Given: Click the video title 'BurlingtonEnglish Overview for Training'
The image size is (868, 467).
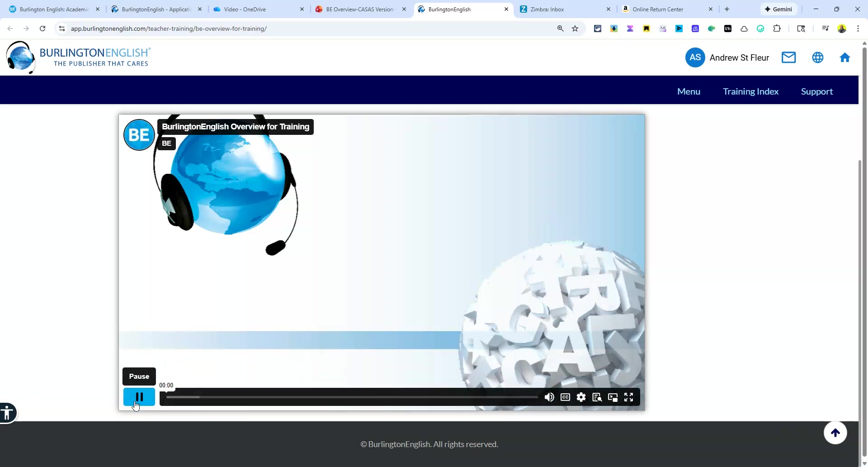Looking at the screenshot, I should point(236,127).
